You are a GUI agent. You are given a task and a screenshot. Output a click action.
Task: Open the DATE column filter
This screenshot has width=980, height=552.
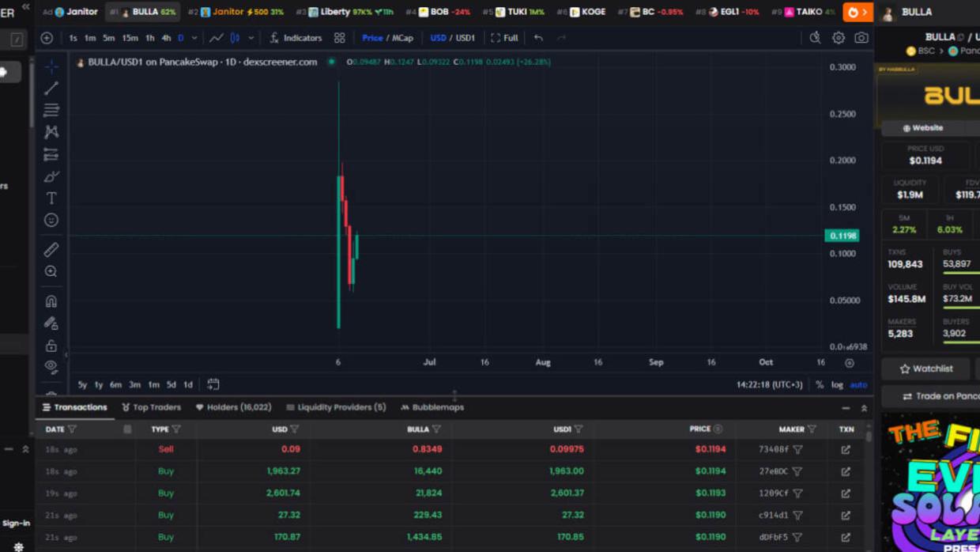72,429
